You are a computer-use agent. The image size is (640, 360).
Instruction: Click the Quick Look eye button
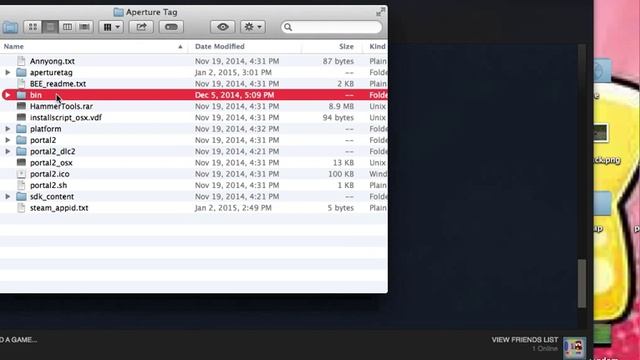tap(222, 27)
